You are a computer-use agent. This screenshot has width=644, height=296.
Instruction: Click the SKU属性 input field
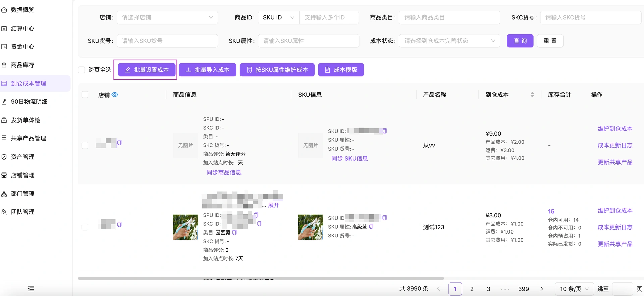pyautogui.click(x=309, y=41)
